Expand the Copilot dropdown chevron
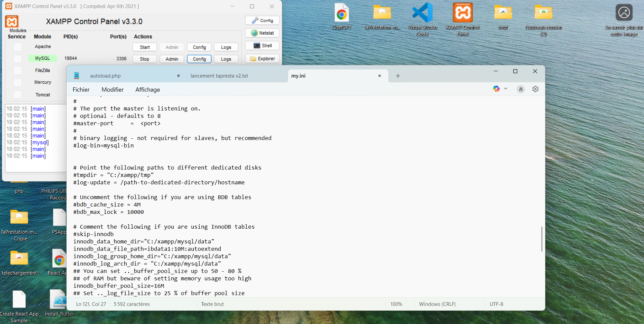This screenshot has width=644, height=324. point(506,89)
